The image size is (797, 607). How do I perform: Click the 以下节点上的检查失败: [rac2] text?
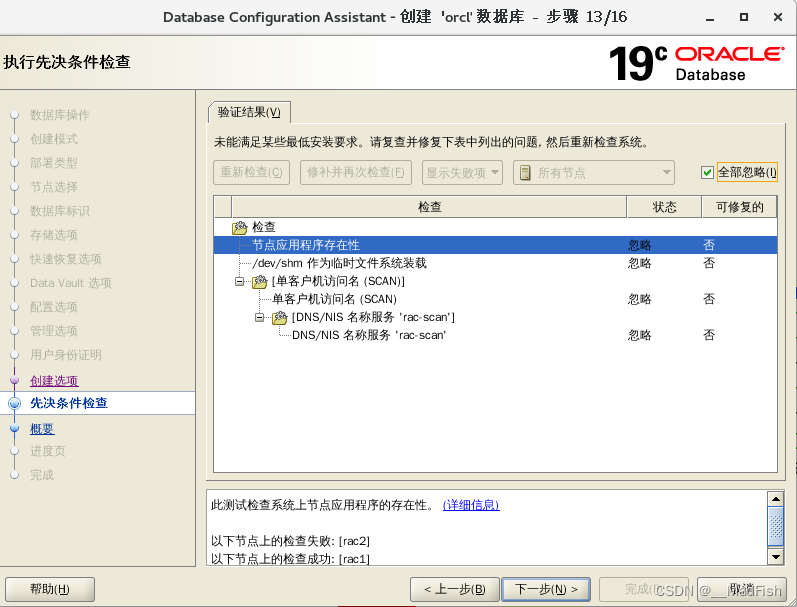[290, 541]
